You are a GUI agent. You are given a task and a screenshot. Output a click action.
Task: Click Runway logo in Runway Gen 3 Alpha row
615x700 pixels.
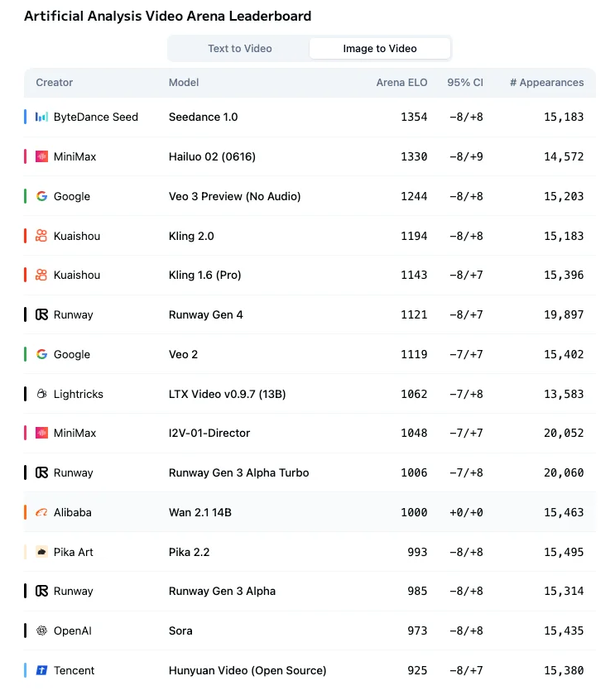(41, 591)
